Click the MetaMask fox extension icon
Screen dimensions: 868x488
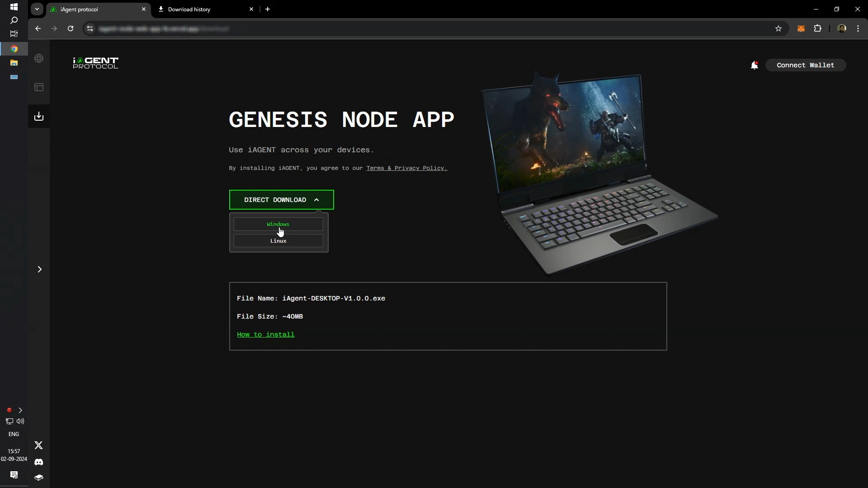pos(801,28)
